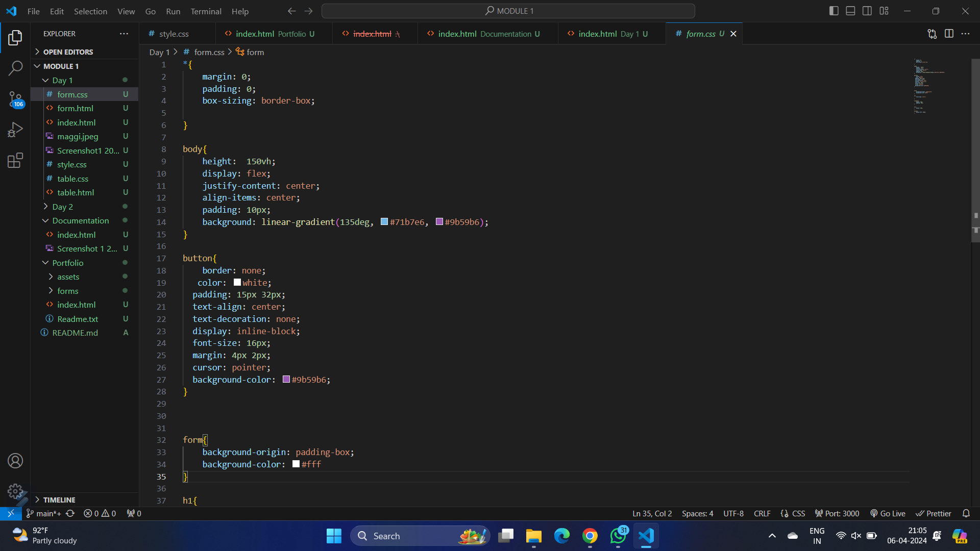Viewport: 980px width, 551px height.
Task: Click the main* git branch indicator
Action: 44,513
